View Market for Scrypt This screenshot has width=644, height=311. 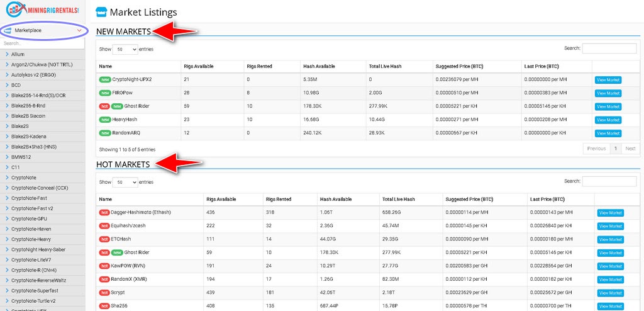pos(610,293)
